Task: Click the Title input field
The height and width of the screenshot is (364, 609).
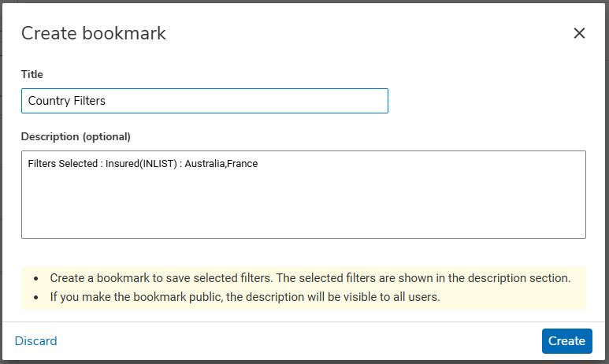Action: pos(205,101)
